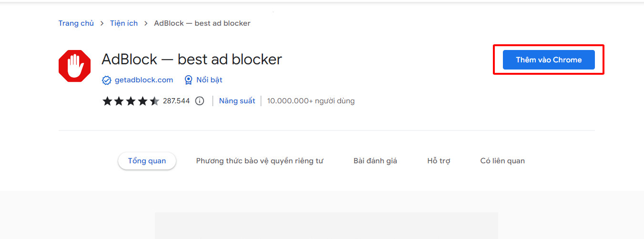This screenshot has height=239, width=644.
Task: Go to Trang chủ breadcrumb link
Action: coord(76,23)
